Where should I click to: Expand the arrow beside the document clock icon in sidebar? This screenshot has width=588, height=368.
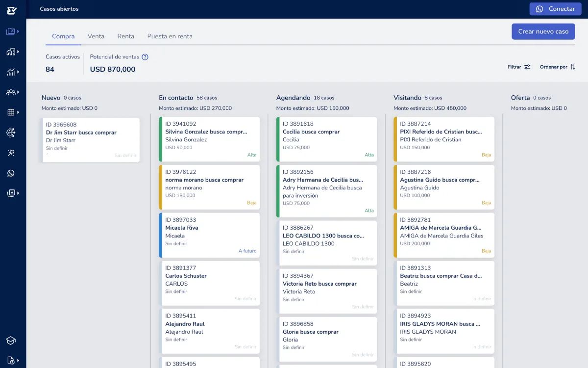[18, 361]
